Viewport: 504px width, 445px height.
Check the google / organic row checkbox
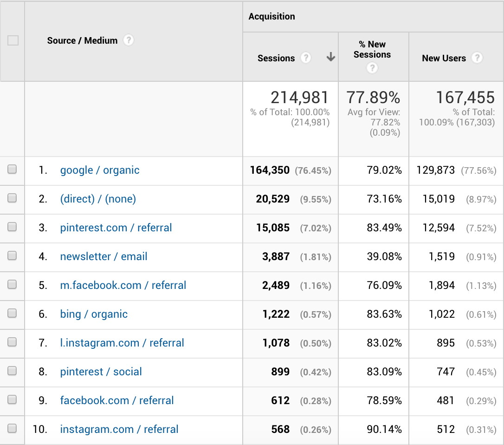(x=12, y=169)
